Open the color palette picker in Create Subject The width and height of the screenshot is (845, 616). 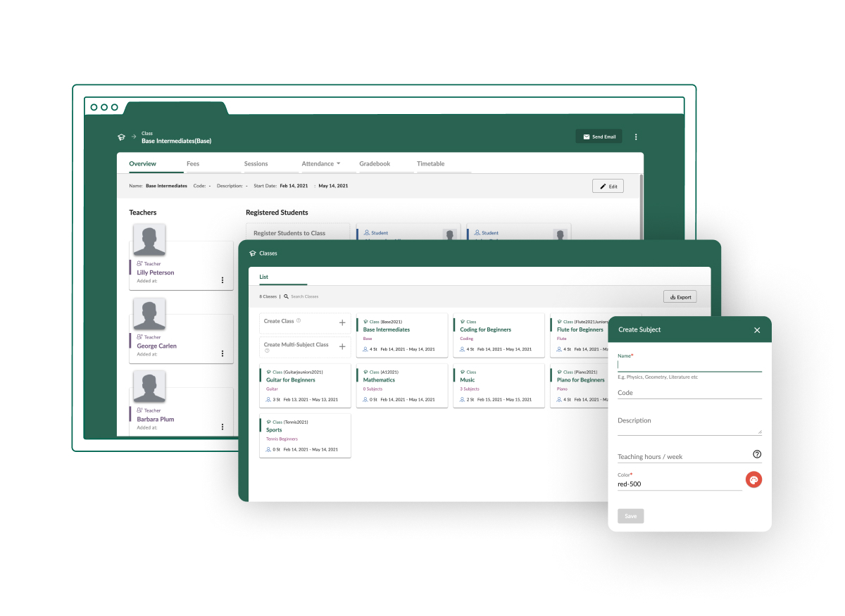(754, 479)
